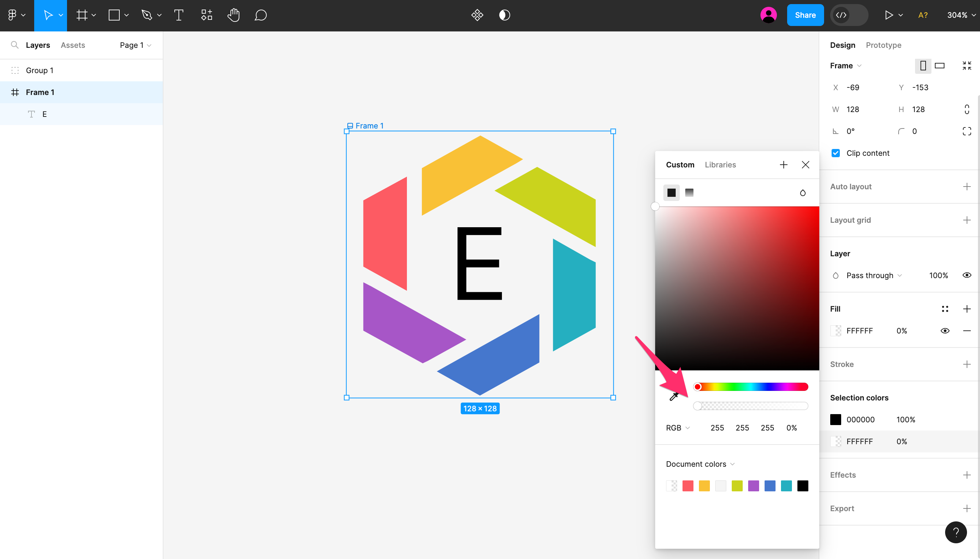Image resolution: width=980 pixels, height=559 pixels.
Task: Select the Text tool
Action: [x=178, y=15]
